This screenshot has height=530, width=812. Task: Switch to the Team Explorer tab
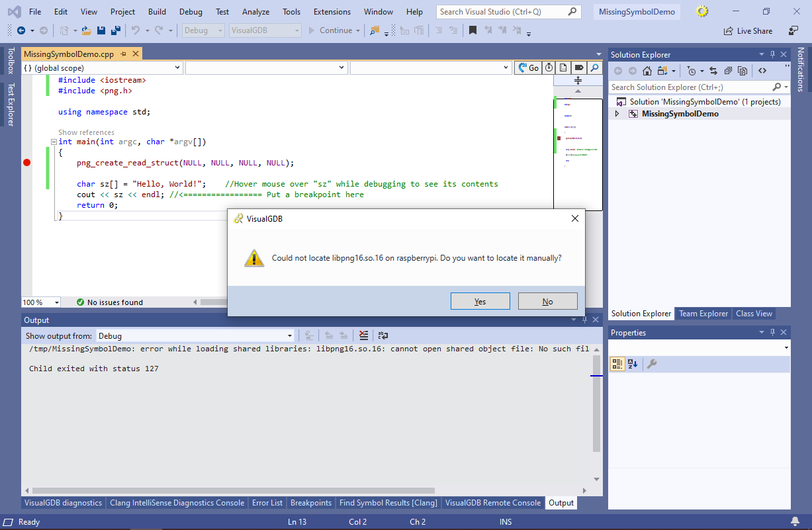[x=703, y=314]
